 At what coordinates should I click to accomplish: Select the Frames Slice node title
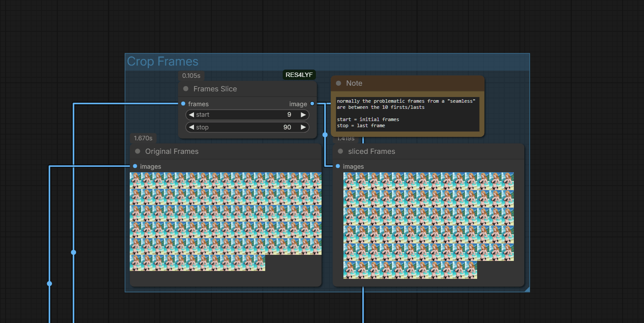tap(215, 89)
